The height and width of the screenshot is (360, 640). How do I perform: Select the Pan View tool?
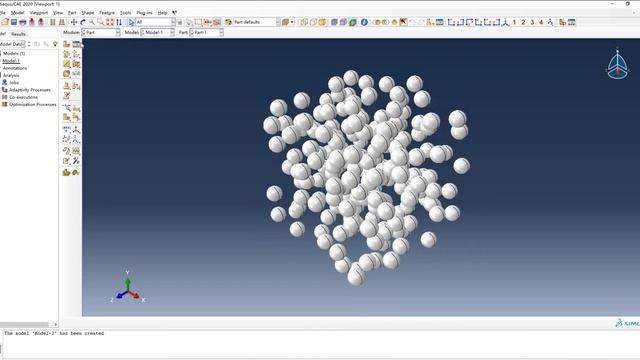[x=74, y=22]
